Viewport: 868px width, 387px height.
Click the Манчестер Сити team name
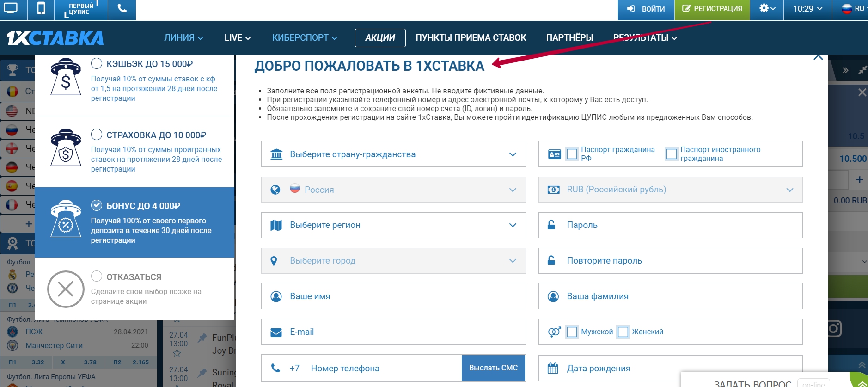(x=54, y=345)
